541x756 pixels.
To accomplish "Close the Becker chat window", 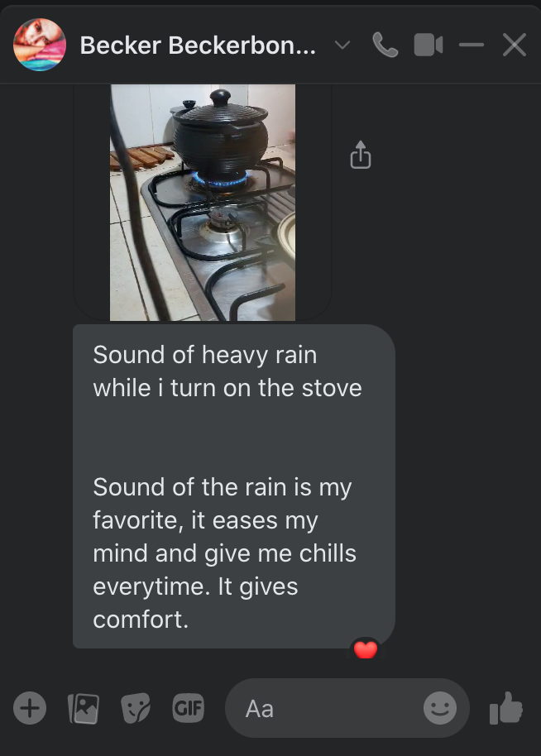I will point(515,45).
